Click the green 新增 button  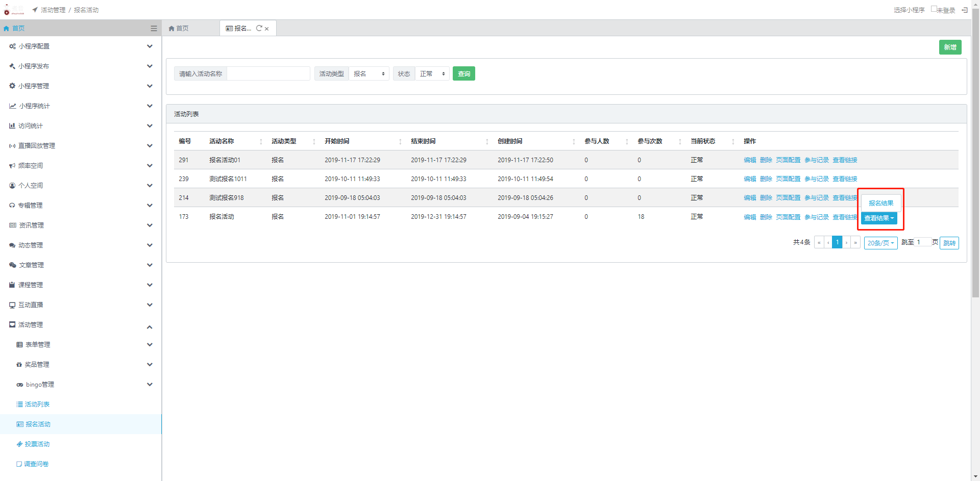pos(950,47)
